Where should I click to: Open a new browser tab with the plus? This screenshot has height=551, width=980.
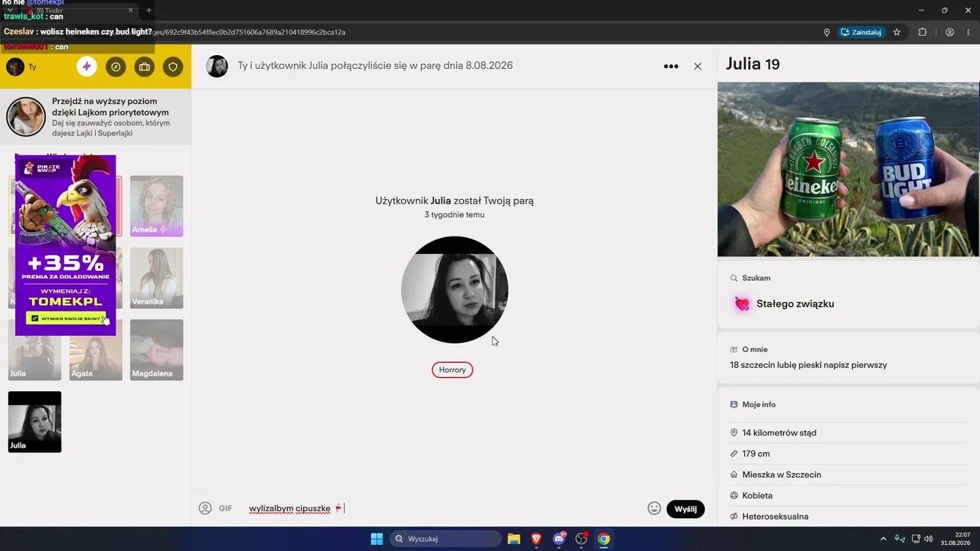149,10
